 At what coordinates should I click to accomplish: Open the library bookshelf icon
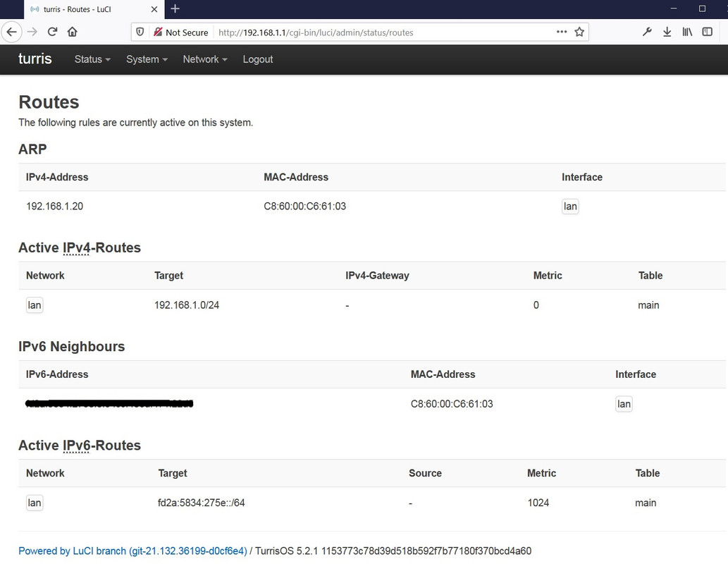[687, 32]
